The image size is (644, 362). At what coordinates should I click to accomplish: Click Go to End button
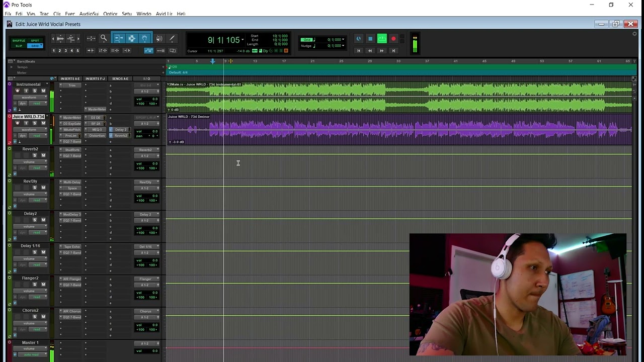click(393, 50)
